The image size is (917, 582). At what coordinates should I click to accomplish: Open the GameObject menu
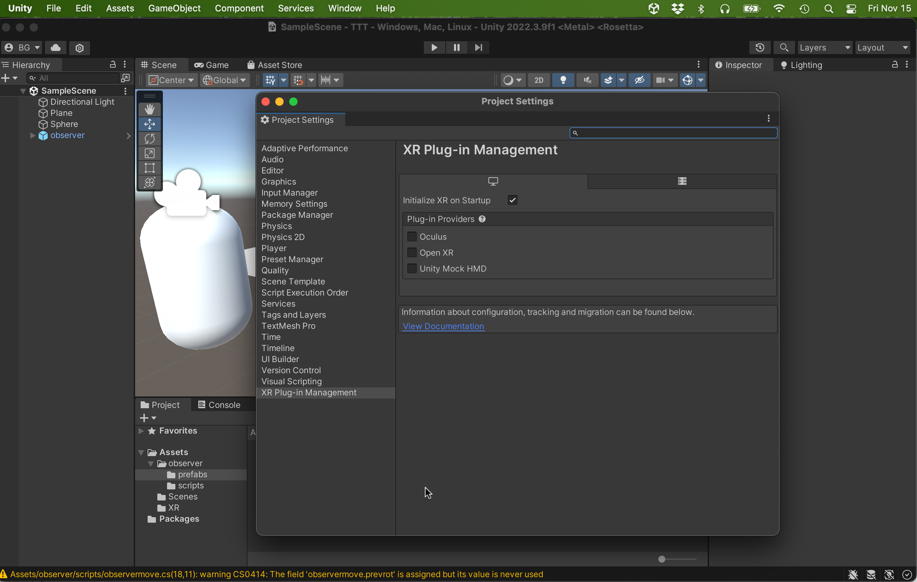(174, 8)
